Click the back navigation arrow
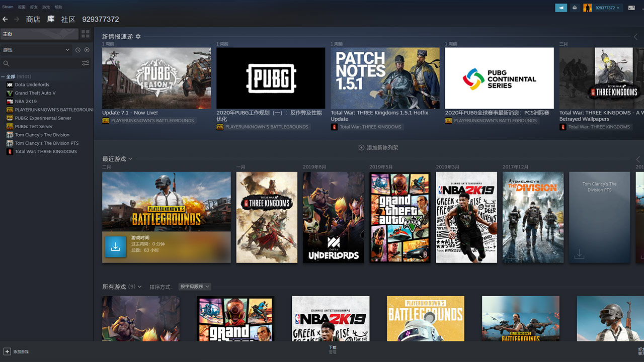 (x=6, y=19)
